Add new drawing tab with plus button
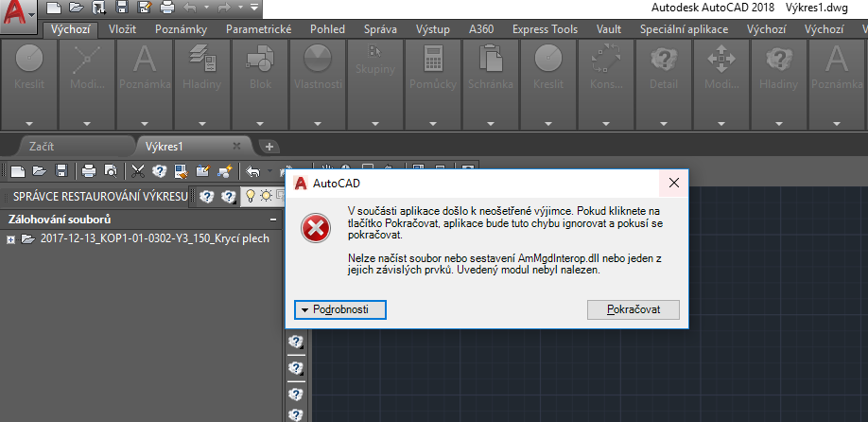Viewport: 868px width, 422px height. 269,147
